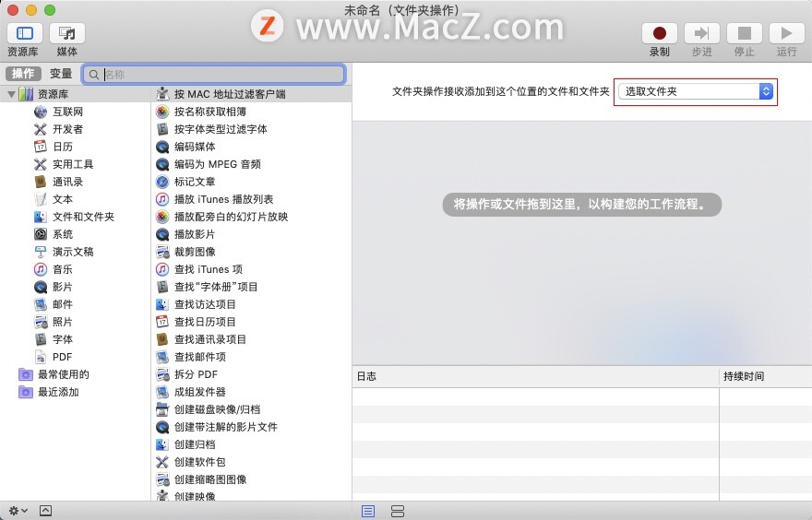Select the 系统 system category icon
This screenshot has height=520, width=812.
[41, 234]
